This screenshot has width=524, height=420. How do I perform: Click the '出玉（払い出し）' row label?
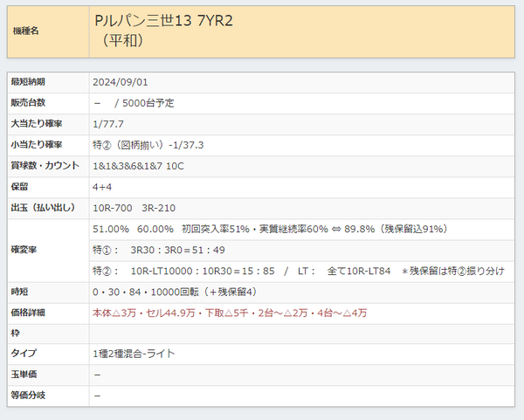coord(43,208)
